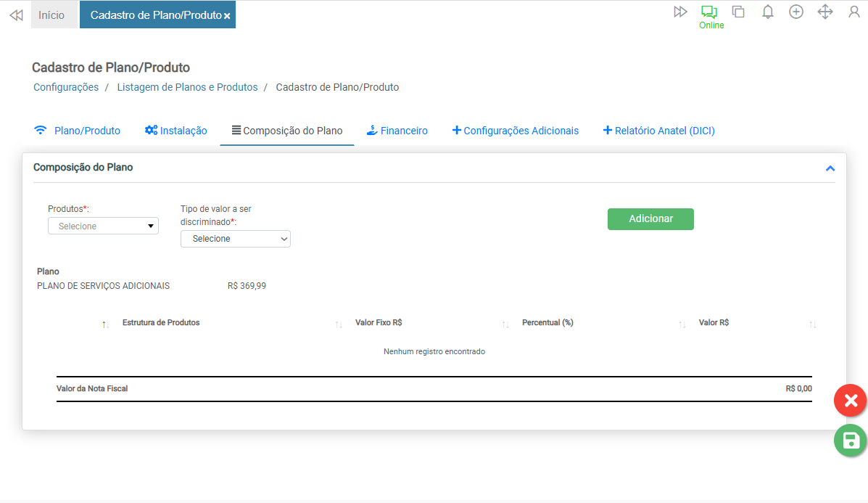
Task: Open the Online chat icon
Action: tap(709, 12)
